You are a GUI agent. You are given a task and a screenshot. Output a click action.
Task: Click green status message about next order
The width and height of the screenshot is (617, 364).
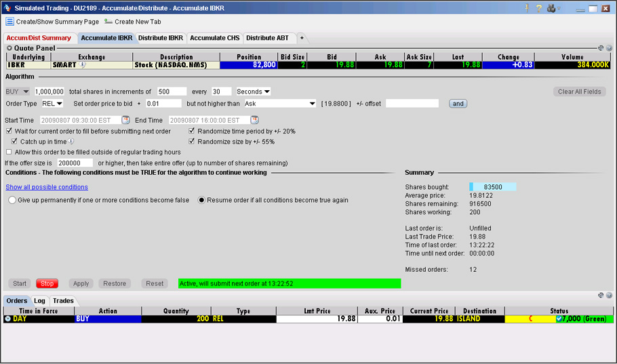click(290, 283)
